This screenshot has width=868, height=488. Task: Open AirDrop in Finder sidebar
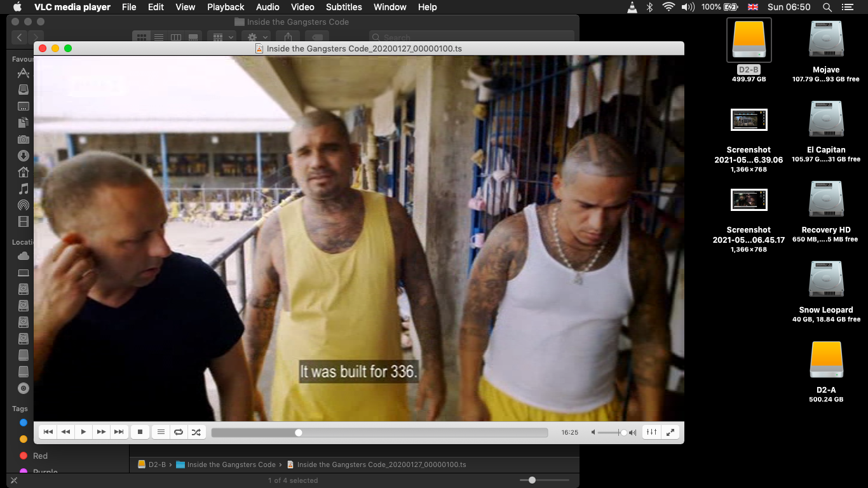click(24, 205)
